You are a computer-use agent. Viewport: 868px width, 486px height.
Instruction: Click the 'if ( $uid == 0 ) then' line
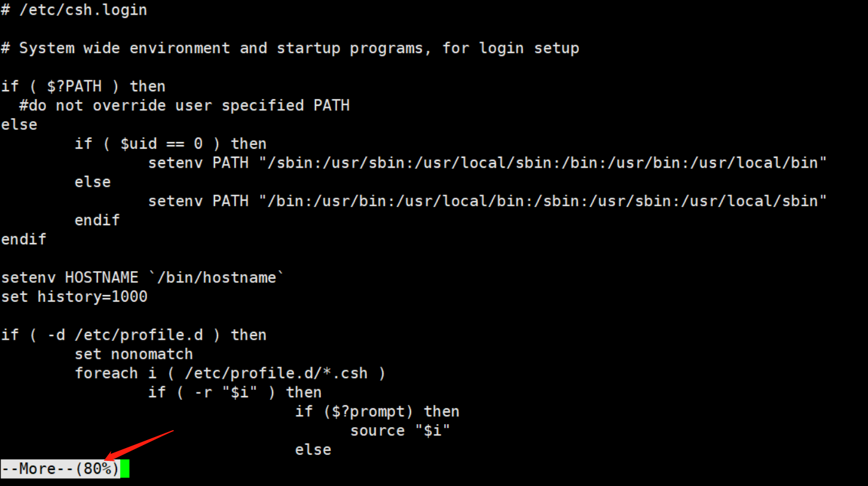(170, 144)
